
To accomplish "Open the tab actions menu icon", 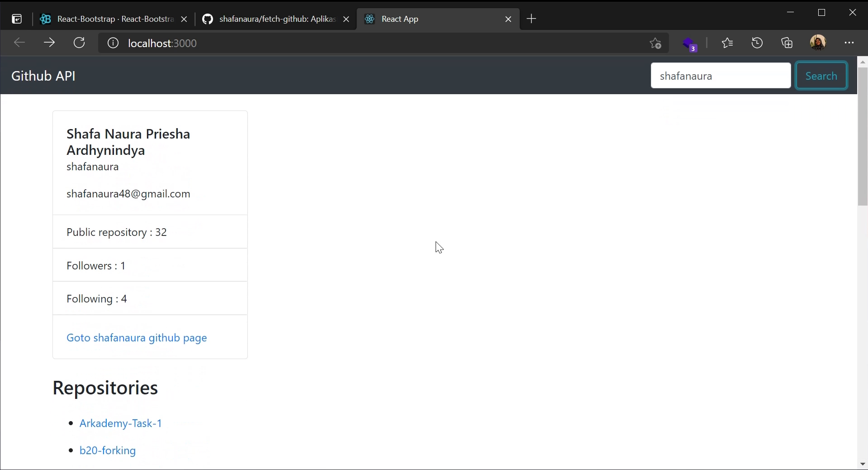I will point(17,19).
